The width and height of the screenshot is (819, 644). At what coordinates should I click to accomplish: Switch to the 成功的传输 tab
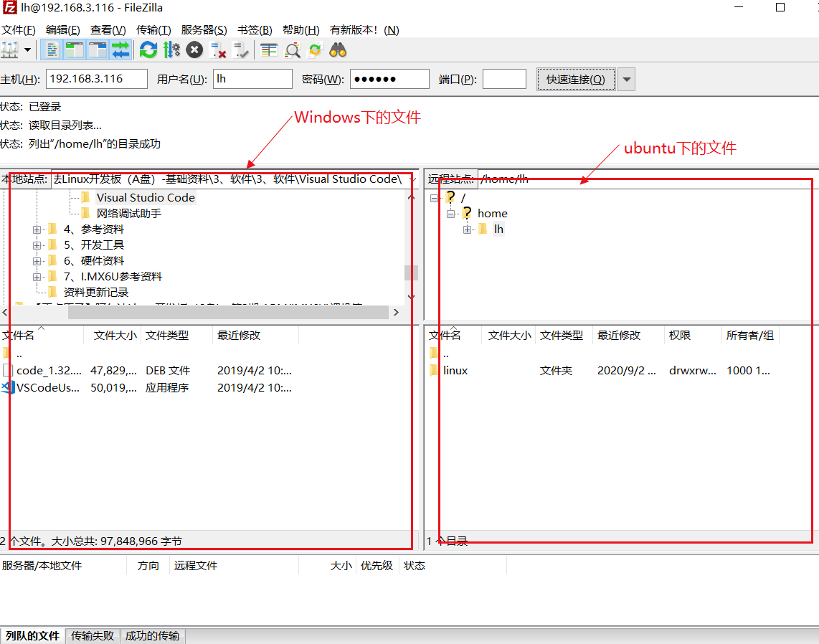pos(152,636)
